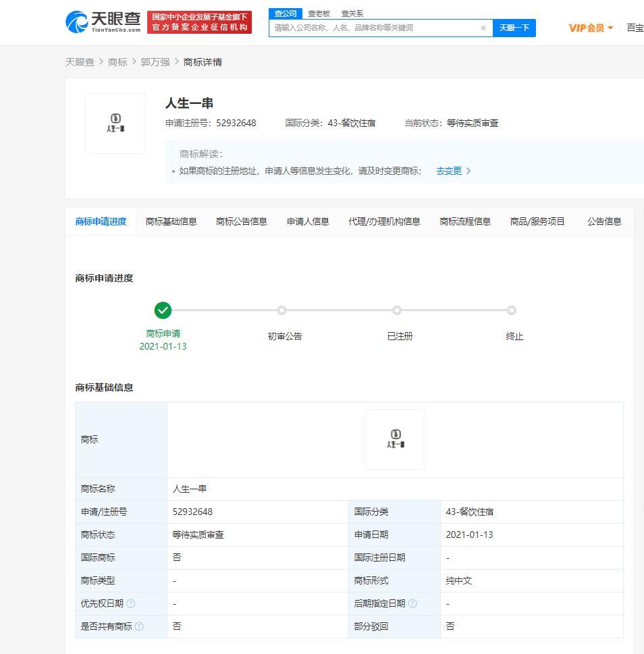Switch to 商品/服务项目 tab
The image size is (644, 654).
tap(537, 221)
